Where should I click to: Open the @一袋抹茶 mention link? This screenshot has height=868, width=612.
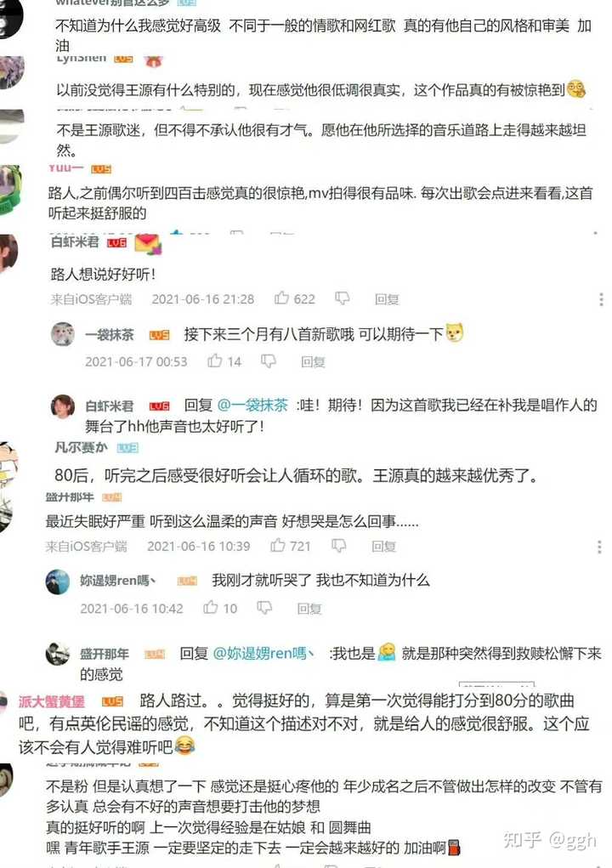coord(252,406)
